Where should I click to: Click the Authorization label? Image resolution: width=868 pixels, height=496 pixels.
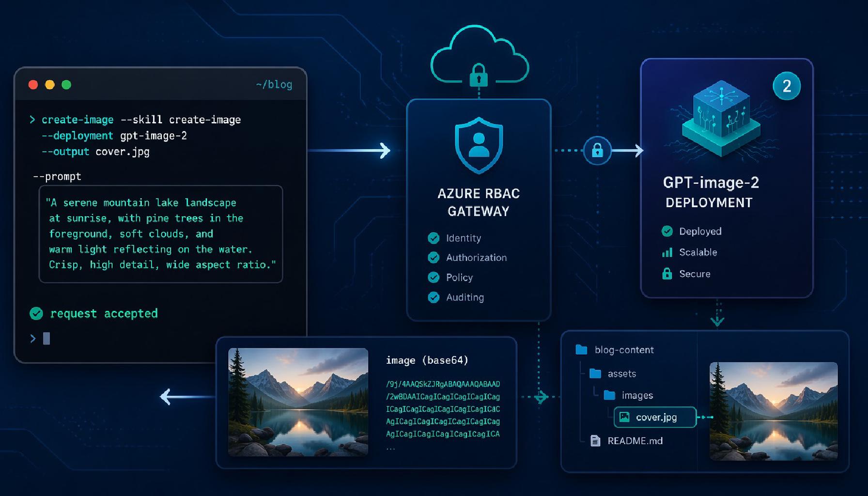pos(476,258)
